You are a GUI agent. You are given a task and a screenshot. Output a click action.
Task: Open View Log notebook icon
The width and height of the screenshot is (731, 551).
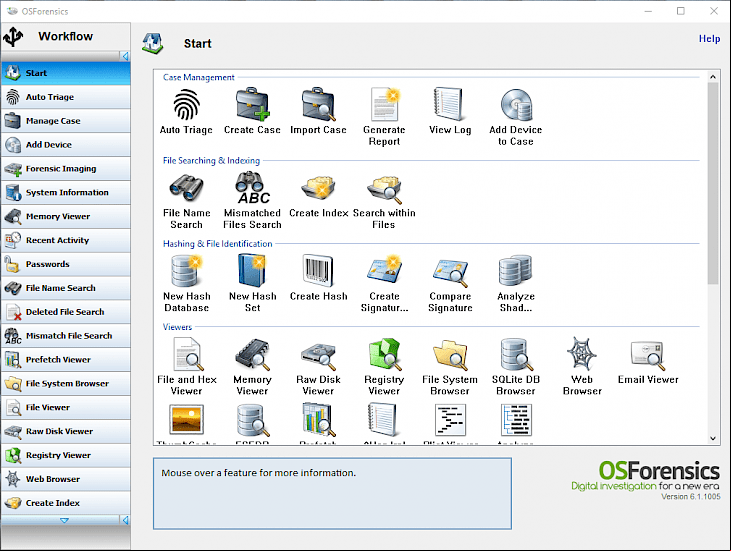[449, 104]
